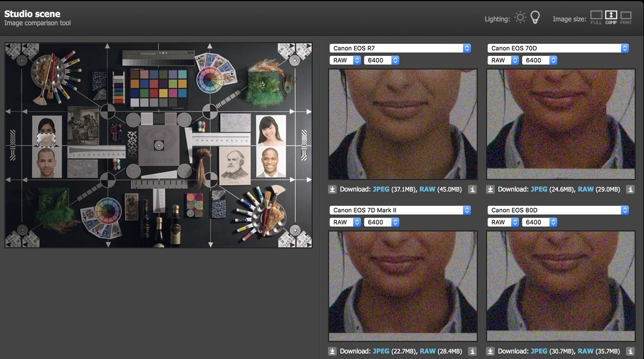Download JPEG (24.6MB) for EOS 70D
The height and width of the screenshot is (359, 644).
tap(539, 189)
